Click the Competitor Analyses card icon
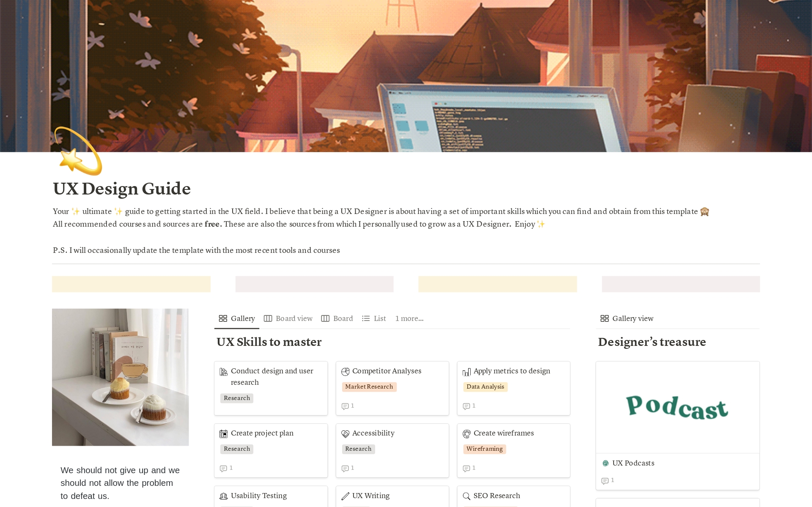This screenshot has height=507, width=812. [345, 372]
